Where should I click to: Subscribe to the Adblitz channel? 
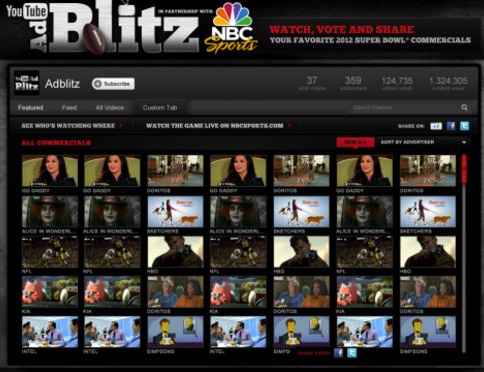point(113,84)
